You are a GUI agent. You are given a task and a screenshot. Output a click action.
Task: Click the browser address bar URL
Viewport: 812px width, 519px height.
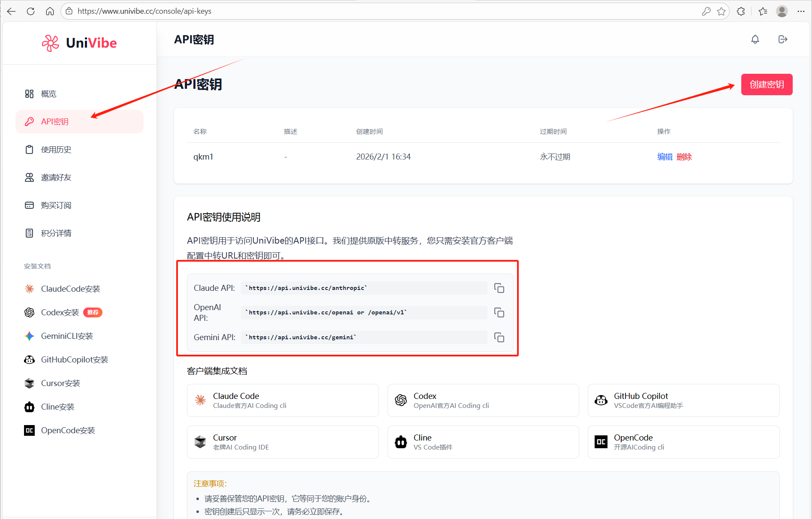click(x=144, y=11)
